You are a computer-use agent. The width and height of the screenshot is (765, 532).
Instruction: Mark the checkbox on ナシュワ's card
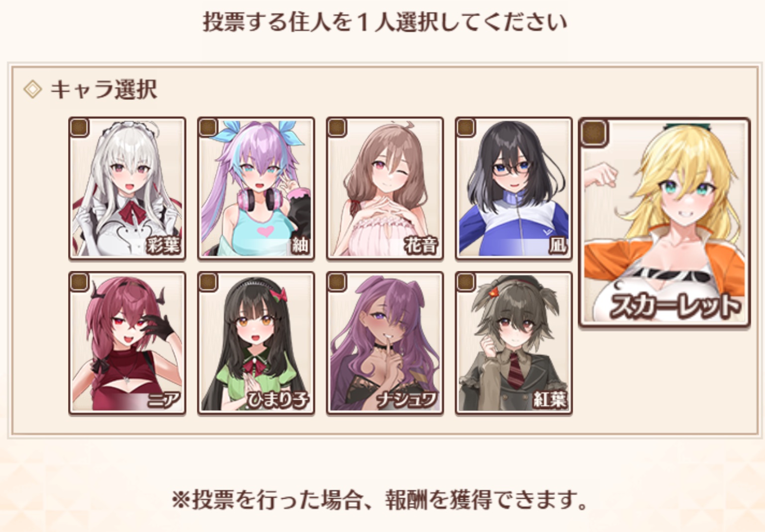(x=337, y=282)
